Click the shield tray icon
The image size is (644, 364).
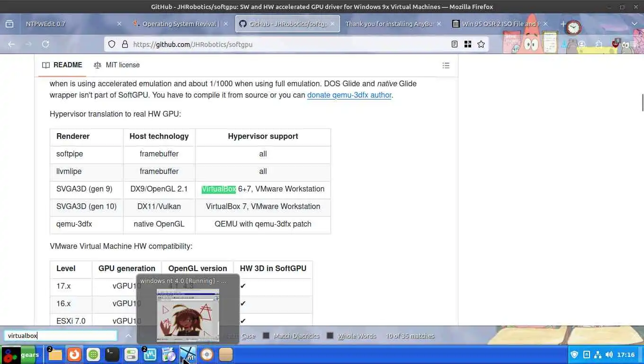[575, 355]
